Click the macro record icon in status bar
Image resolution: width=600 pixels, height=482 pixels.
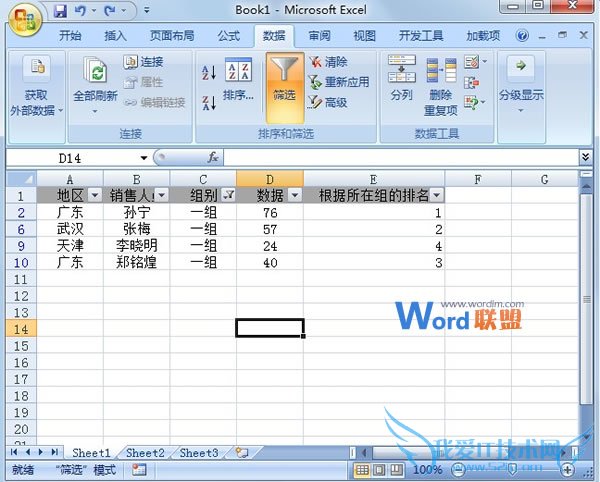[139, 469]
